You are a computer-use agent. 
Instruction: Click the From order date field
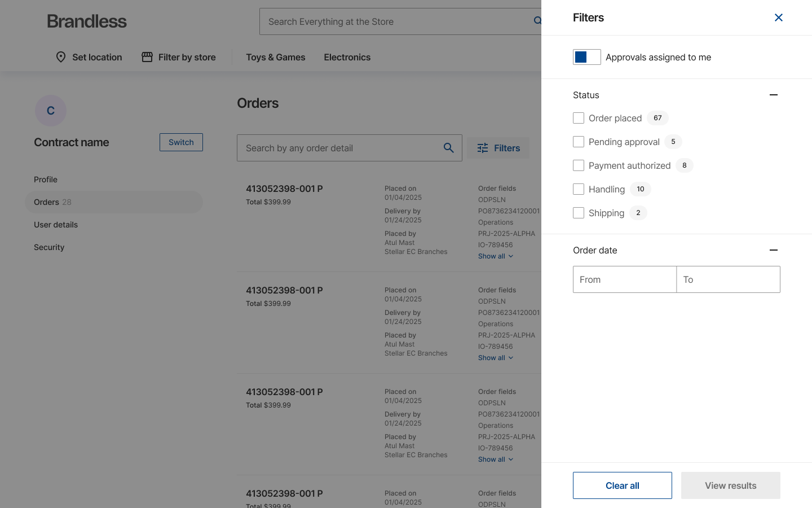(625, 279)
